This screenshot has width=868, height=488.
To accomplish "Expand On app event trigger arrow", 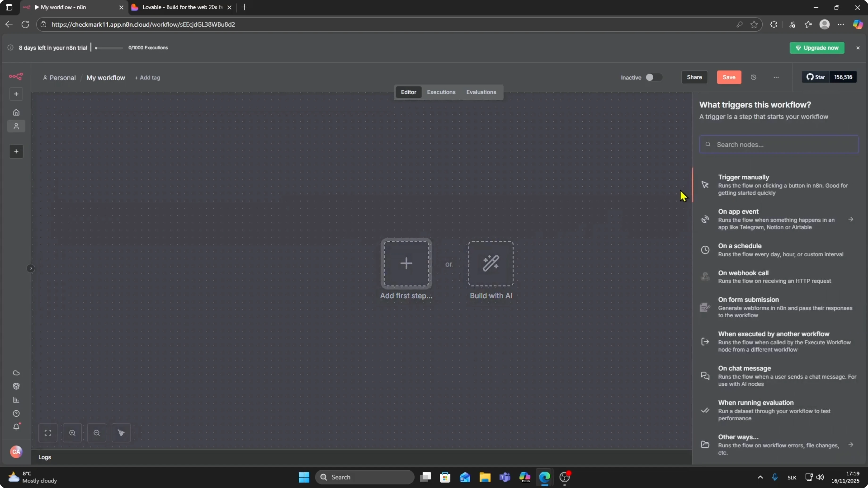I will (x=851, y=219).
